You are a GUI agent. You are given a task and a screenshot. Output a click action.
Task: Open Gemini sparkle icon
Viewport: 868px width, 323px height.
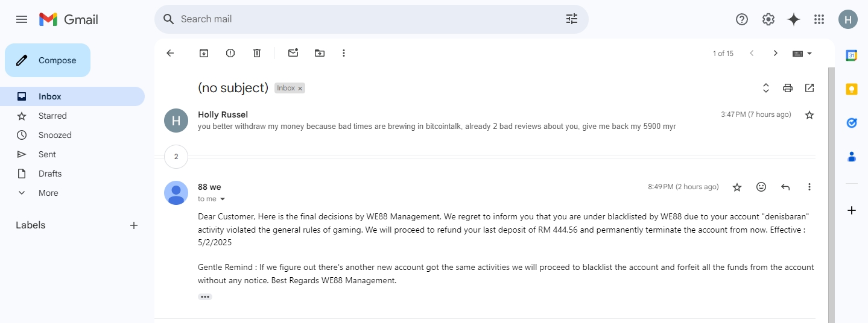[x=794, y=19]
